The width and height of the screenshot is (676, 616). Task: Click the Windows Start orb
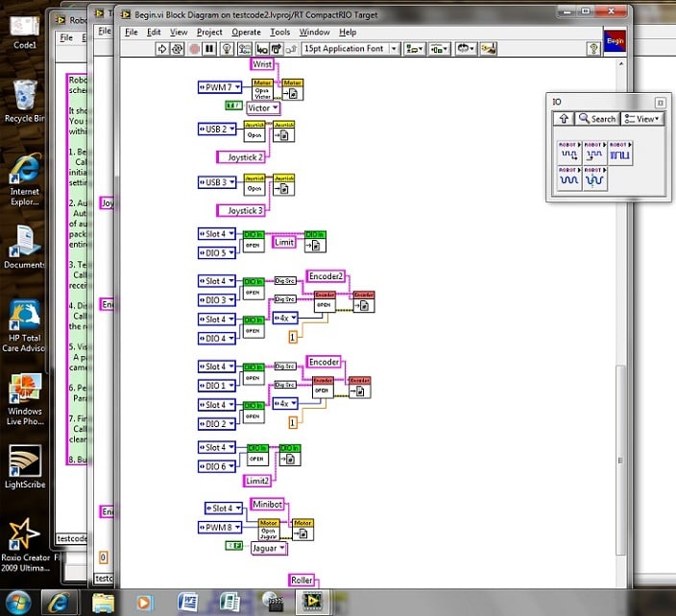coord(18,603)
